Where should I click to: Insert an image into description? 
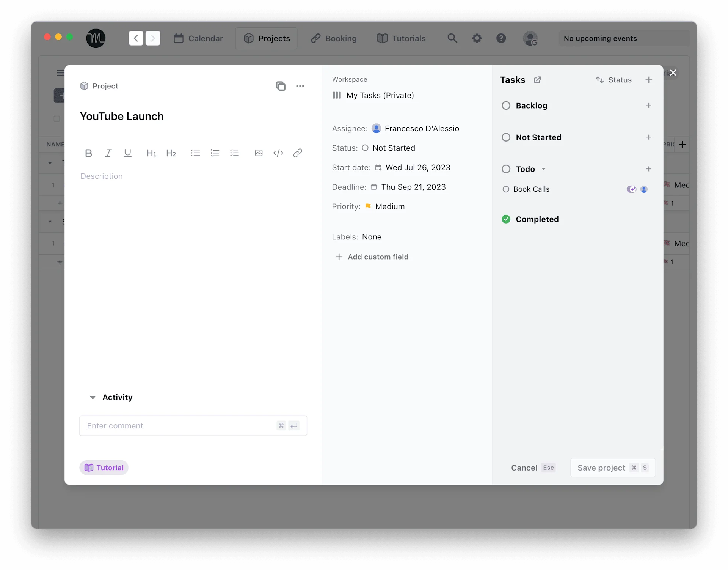[x=259, y=153]
